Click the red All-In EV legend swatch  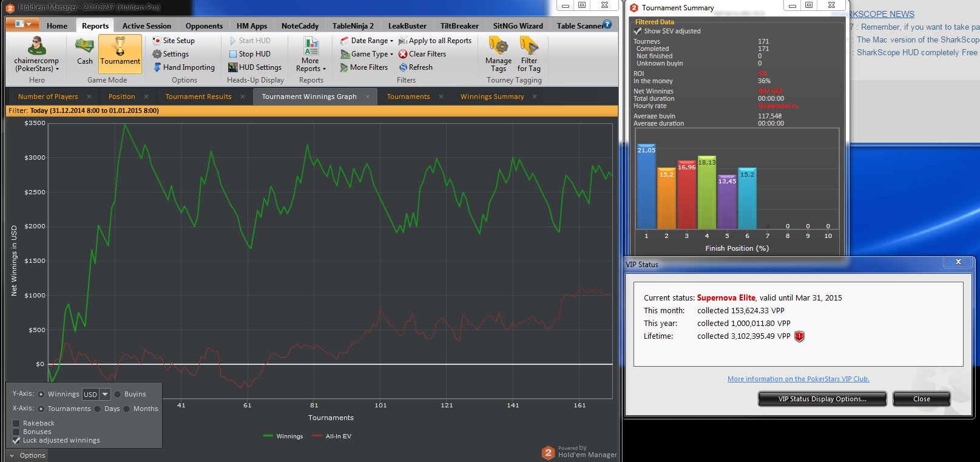tap(317, 436)
